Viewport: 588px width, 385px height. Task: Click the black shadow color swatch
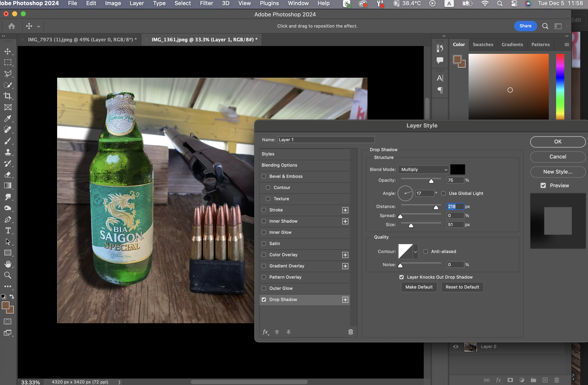458,169
